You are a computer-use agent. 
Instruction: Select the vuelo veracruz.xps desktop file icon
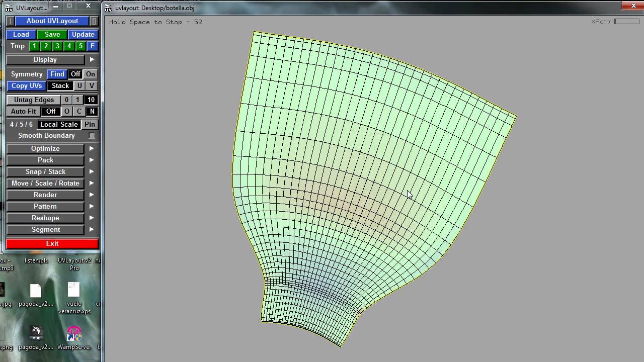74,290
